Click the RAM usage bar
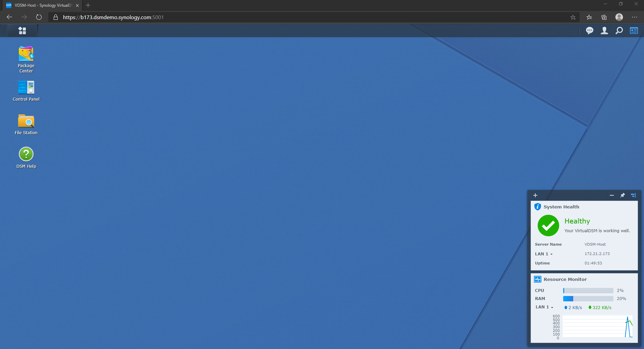The width and height of the screenshot is (644, 349). 588,299
